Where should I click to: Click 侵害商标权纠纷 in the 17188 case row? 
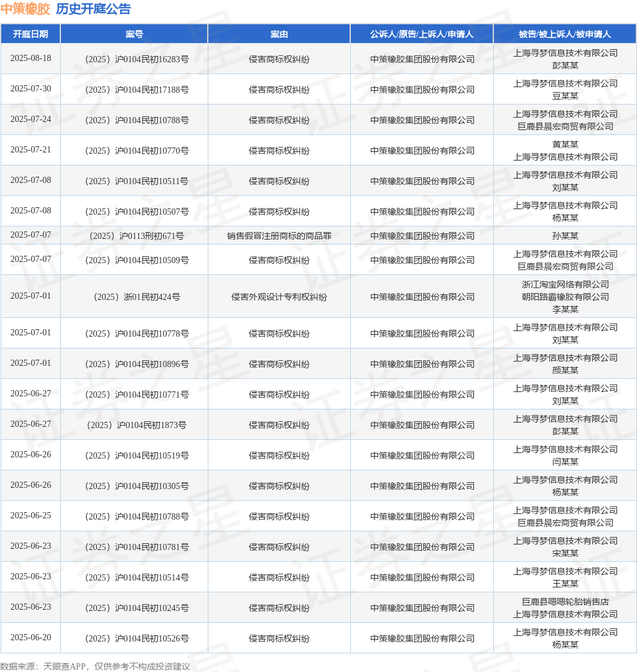point(279,90)
